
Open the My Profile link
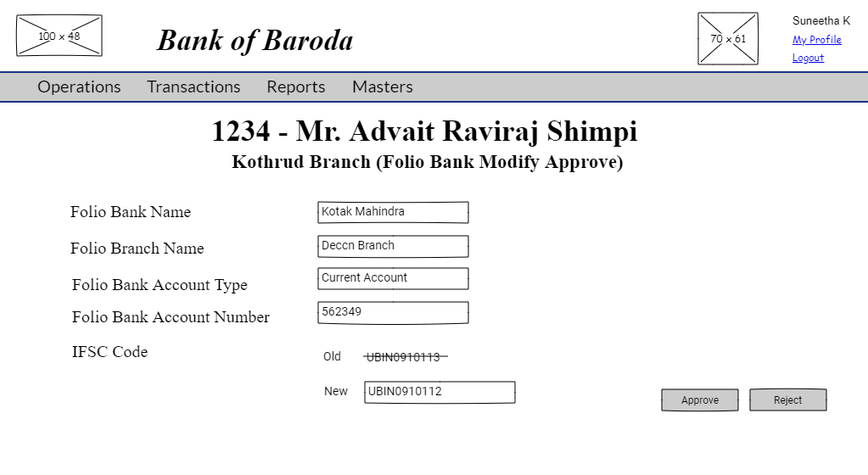pyautogui.click(x=816, y=40)
